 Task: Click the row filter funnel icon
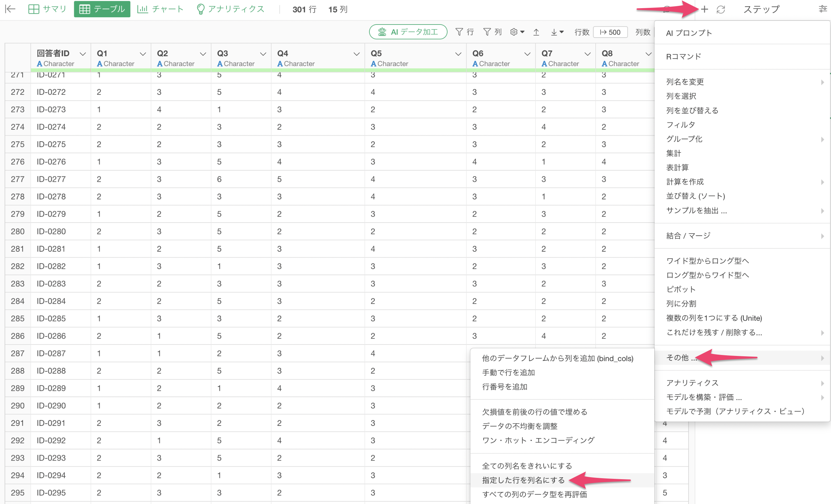(x=459, y=32)
